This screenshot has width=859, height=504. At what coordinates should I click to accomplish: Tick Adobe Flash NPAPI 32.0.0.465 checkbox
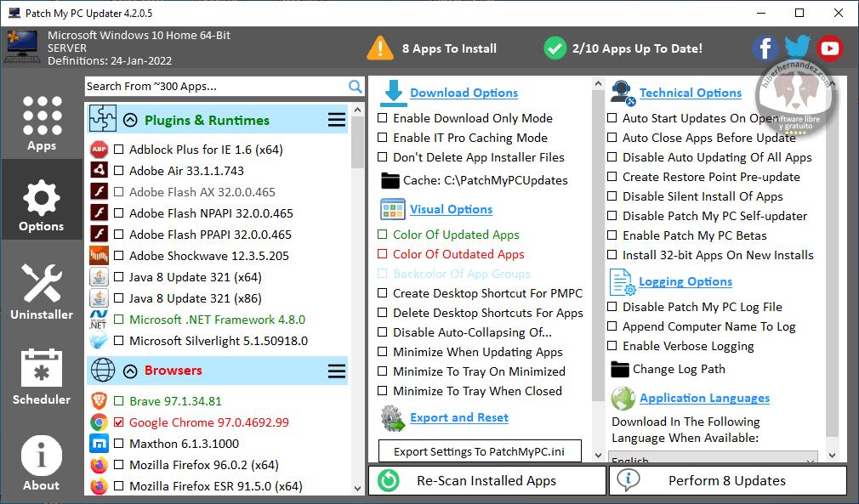(x=118, y=213)
